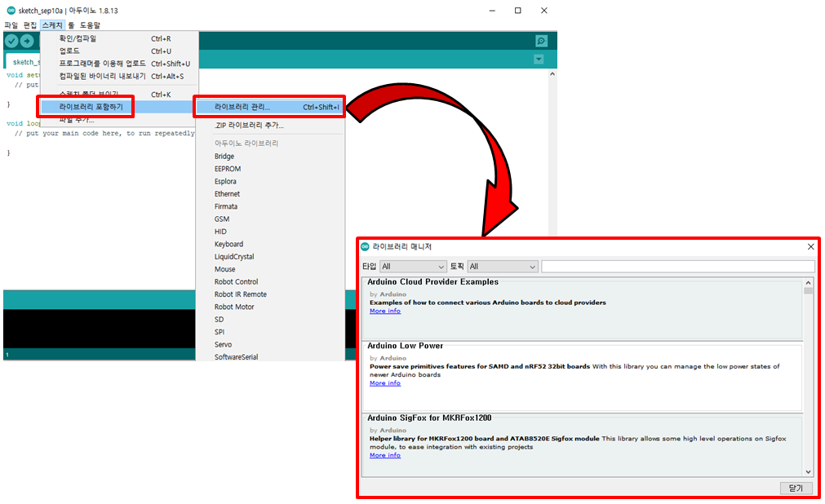The image size is (825, 504).
Task: Open the 도움말 menu
Action: click(90, 24)
